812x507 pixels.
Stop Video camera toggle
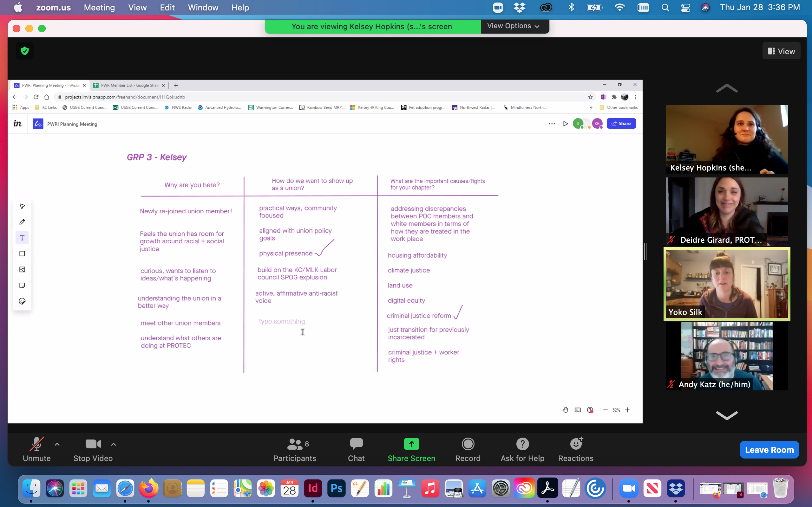(x=93, y=449)
